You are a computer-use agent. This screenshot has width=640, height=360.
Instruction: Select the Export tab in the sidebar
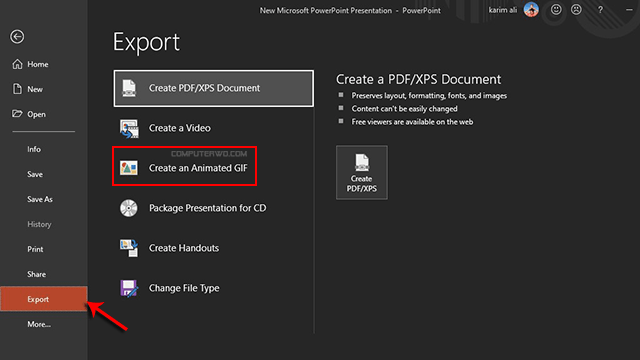tap(44, 299)
